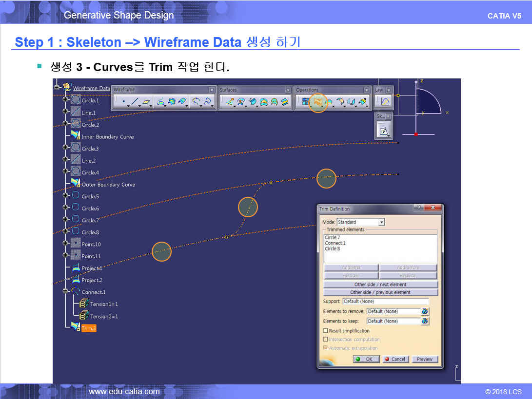Click the highlighted Trim tool in Operations
Image resolution: width=532 pixels, height=399 pixels.
click(318, 102)
